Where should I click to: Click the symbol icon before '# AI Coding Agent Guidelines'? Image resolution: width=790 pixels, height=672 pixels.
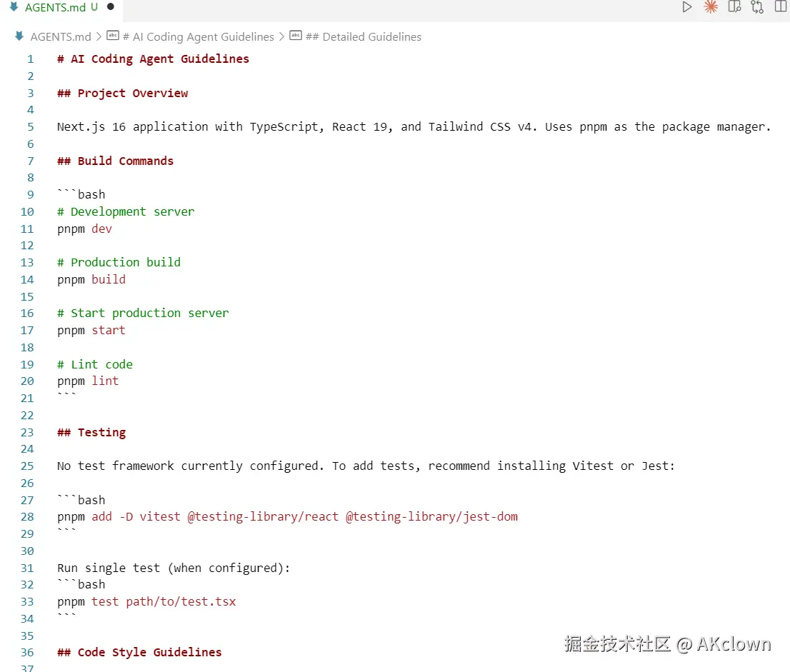click(x=113, y=36)
